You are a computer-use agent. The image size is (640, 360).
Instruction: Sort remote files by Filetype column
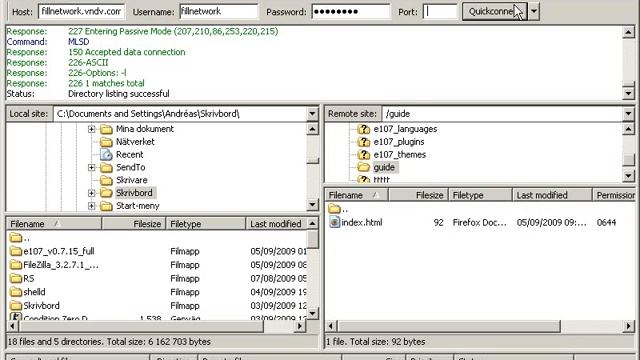click(x=480, y=195)
